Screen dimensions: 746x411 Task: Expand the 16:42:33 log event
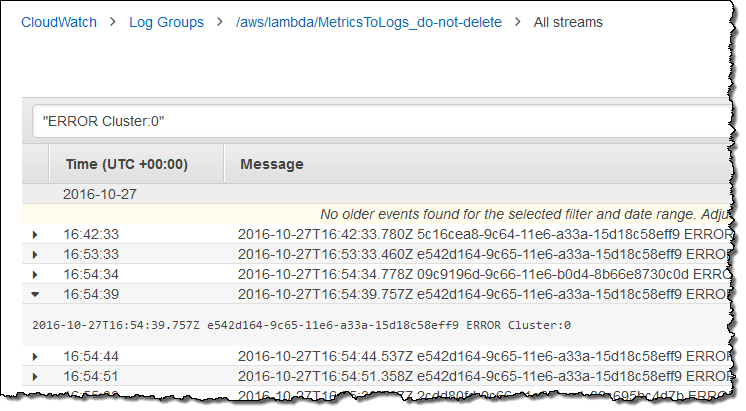pyautogui.click(x=36, y=234)
